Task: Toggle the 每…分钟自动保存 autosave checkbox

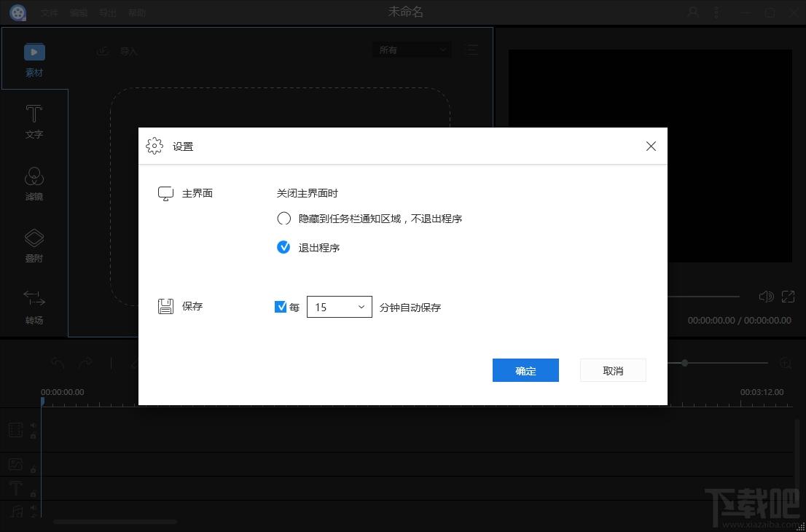Action: click(281, 307)
